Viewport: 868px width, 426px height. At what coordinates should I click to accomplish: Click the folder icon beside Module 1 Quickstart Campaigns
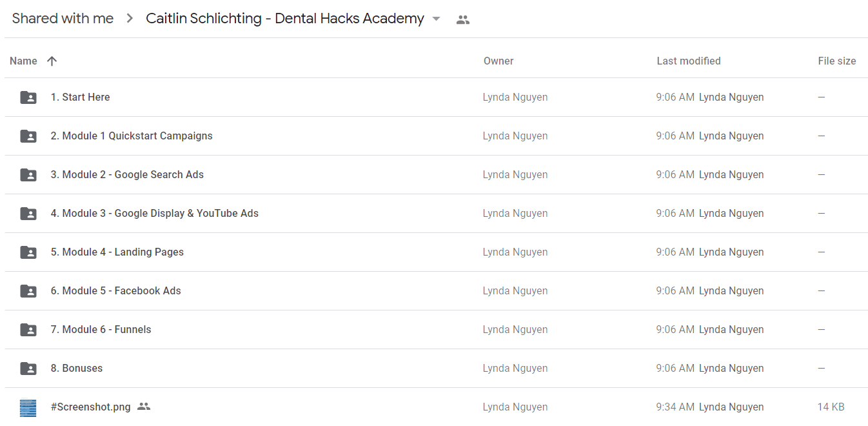coord(28,136)
